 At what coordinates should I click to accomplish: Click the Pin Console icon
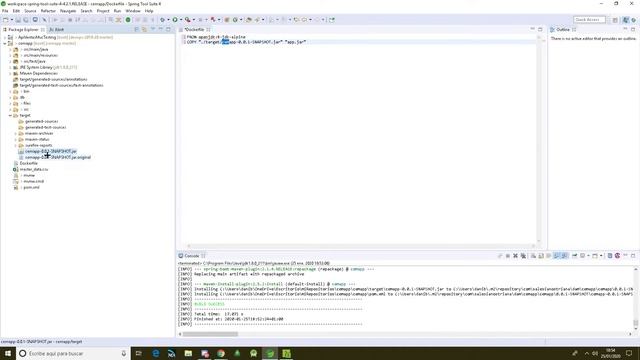click(575, 256)
